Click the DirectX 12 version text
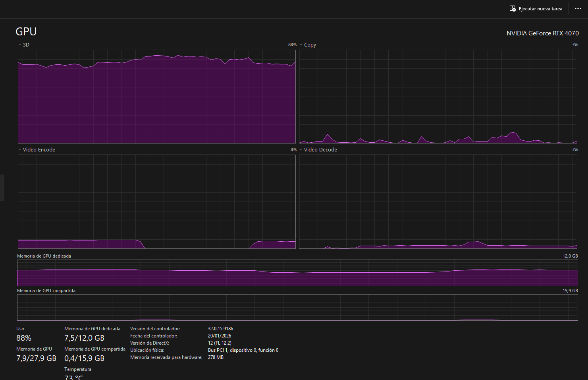The image size is (588, 380). (220, 343)
